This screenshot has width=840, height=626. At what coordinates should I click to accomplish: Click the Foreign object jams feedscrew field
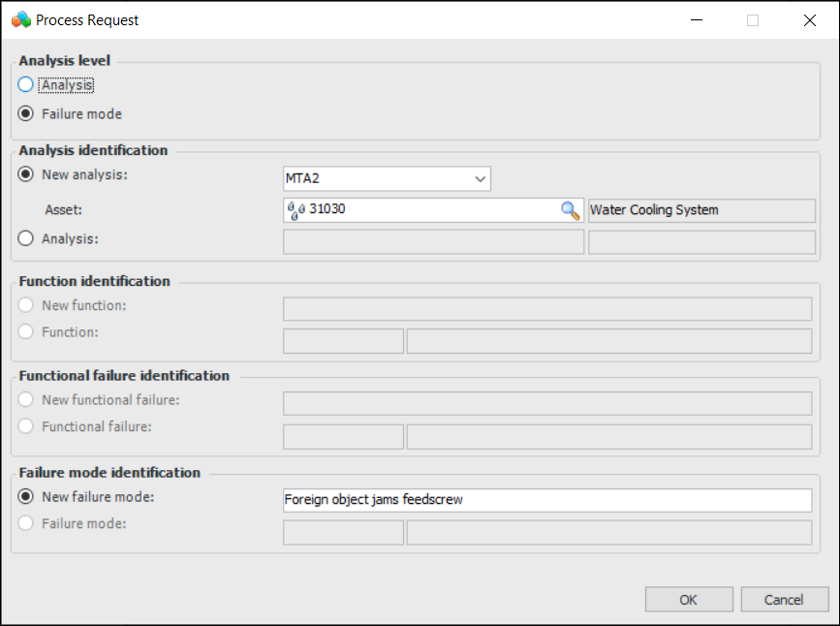pyautogui.click(x=546, y=500)
